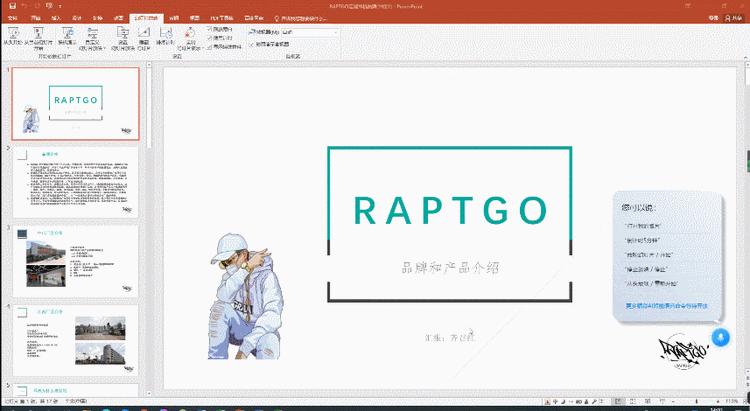Fit slide to current window

coord(745,401)
